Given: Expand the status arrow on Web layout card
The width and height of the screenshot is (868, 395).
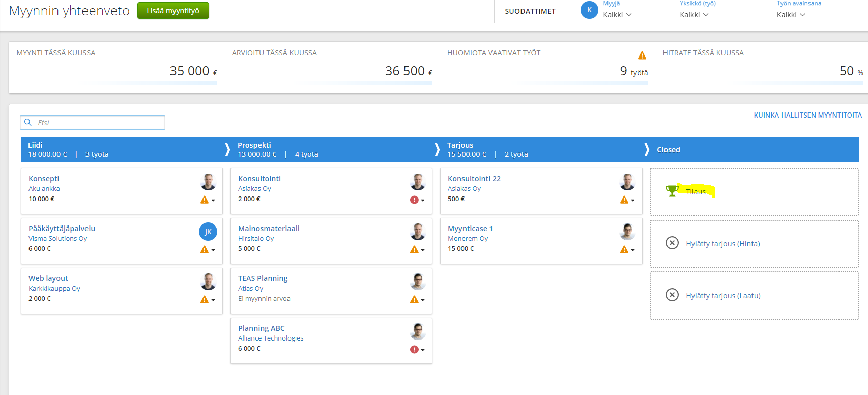Looking at the screenshot, I should click(213, 300).
